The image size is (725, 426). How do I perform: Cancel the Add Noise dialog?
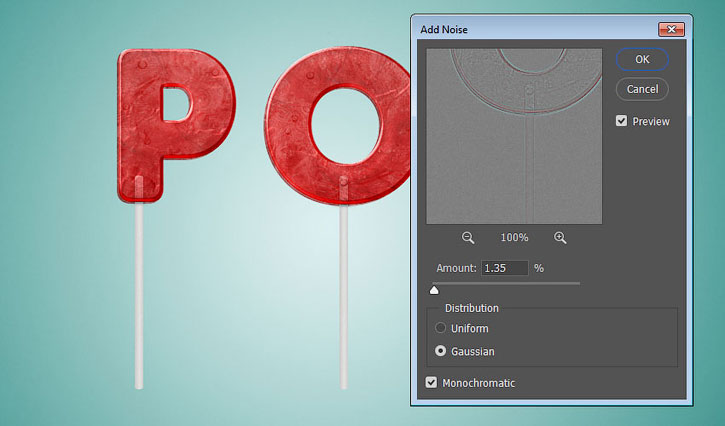click(x=642, y=89)
